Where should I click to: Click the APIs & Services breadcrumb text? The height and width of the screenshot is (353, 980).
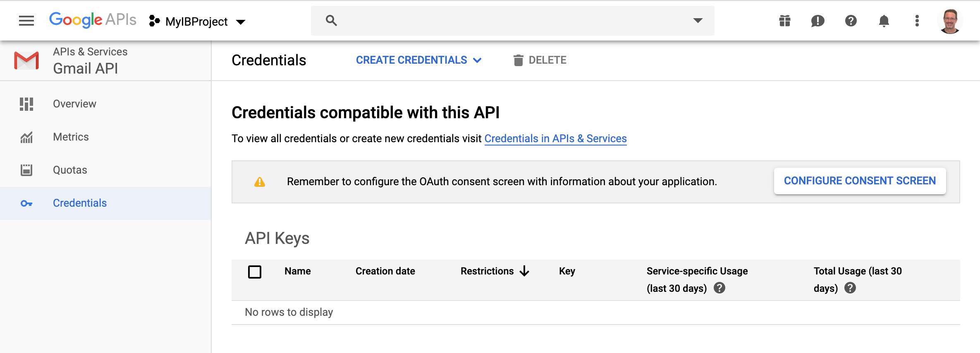point(90,52)
